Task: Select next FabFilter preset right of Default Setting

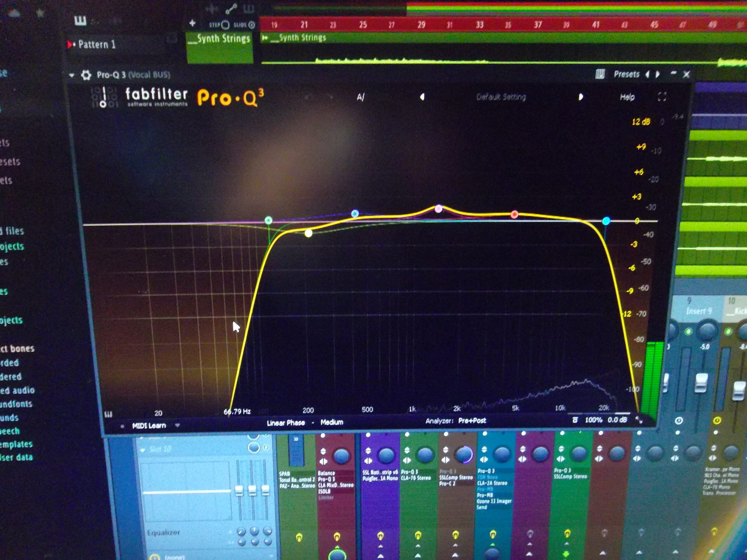Action: pyautogui.click(x=580, y=97)
